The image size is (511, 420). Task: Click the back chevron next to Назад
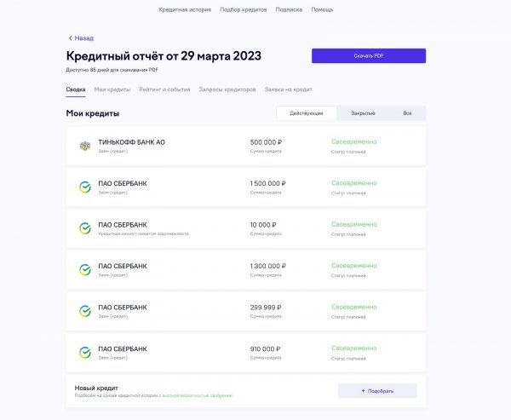coord(70,38)
